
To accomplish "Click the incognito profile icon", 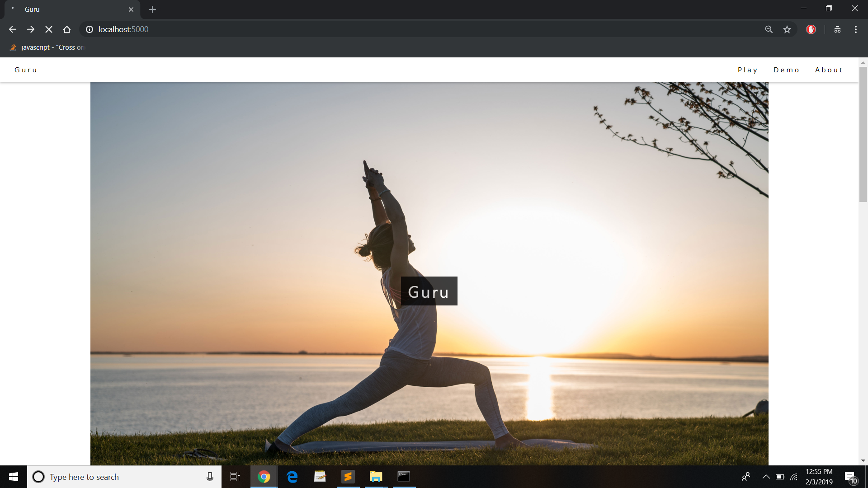I will pos(837,29).
